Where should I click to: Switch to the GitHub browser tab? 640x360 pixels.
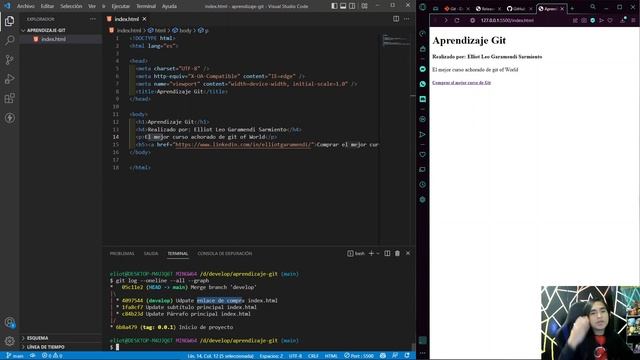(519, 9)
